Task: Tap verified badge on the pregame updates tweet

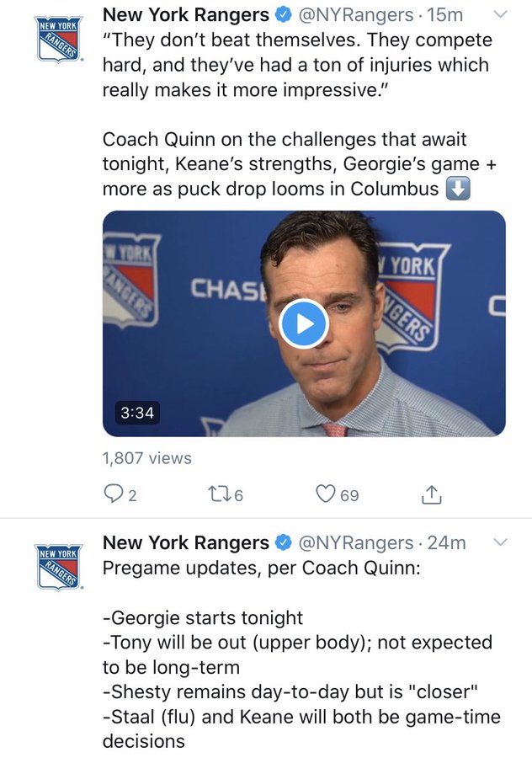Action: [x=283, y=543]
